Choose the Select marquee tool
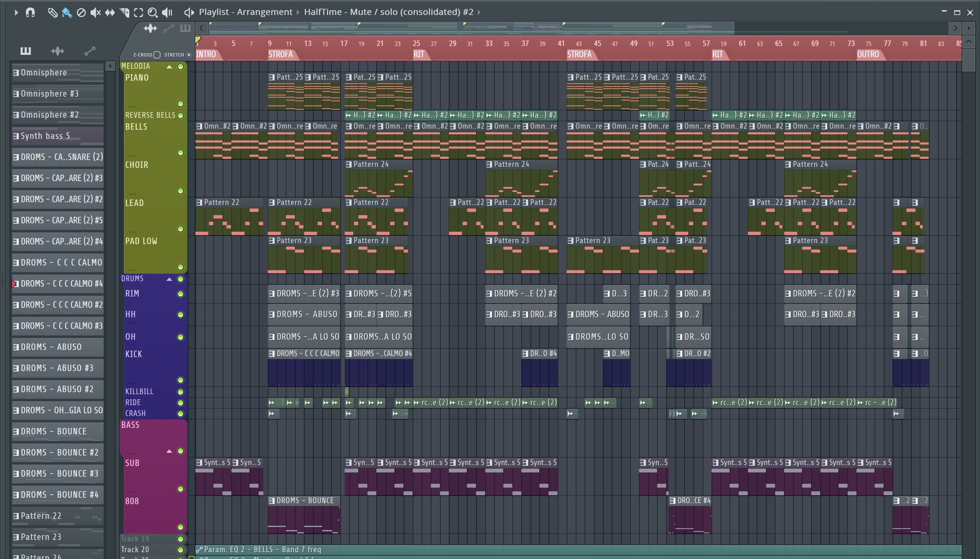 click(138, 13)
